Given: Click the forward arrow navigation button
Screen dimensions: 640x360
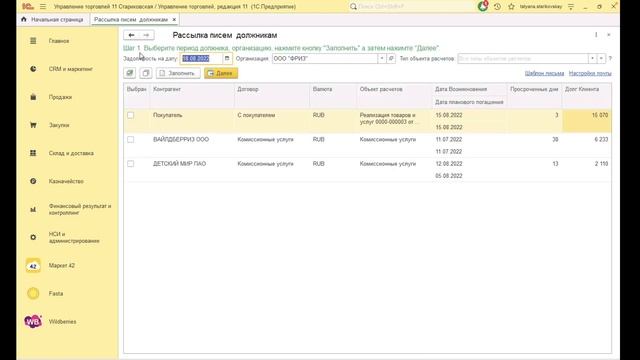Looking at the screenshot, I should 147,35.
